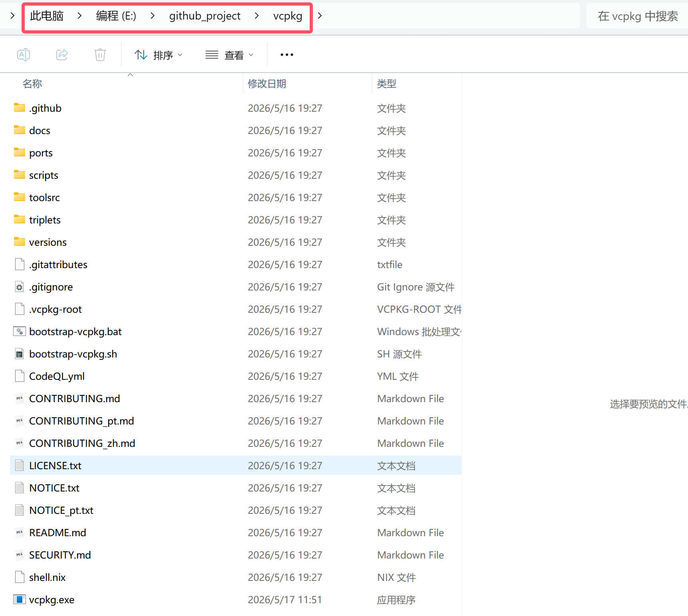
Task: Expand the chevron after 此电脑 in the path
Action: 80,16
